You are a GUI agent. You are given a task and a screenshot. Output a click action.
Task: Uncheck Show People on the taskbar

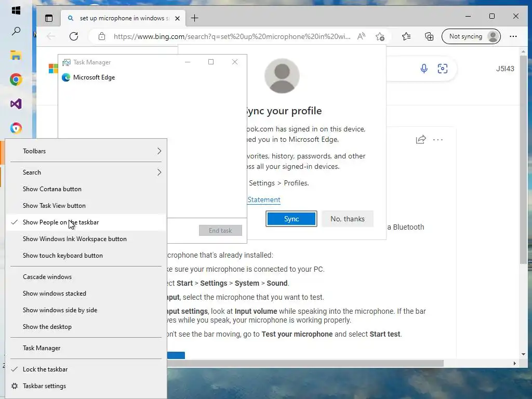[x=86, y=222]
